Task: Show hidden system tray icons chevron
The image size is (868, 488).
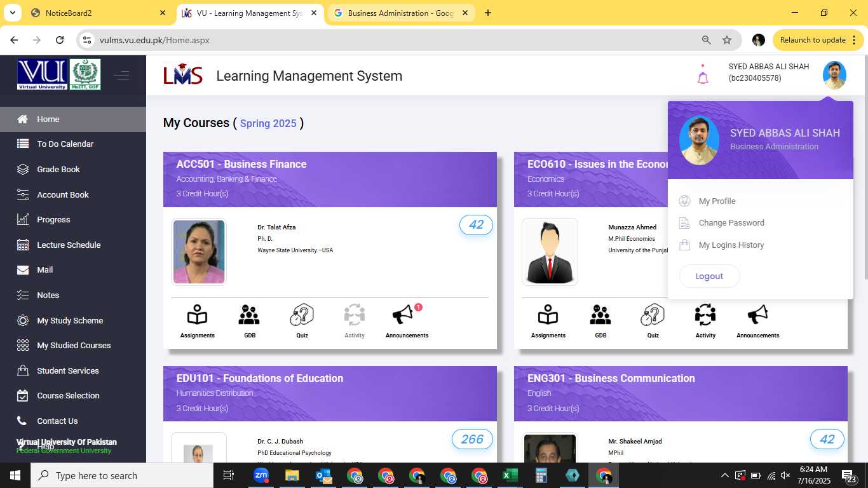Action: [x=724, y=475]
